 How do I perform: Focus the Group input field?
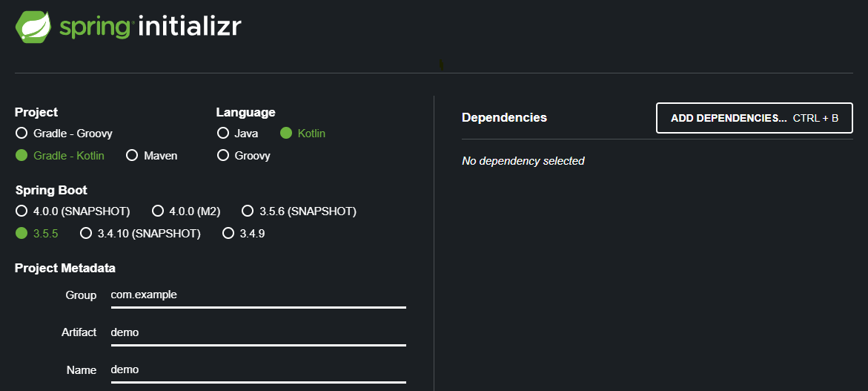pos(257,295)
